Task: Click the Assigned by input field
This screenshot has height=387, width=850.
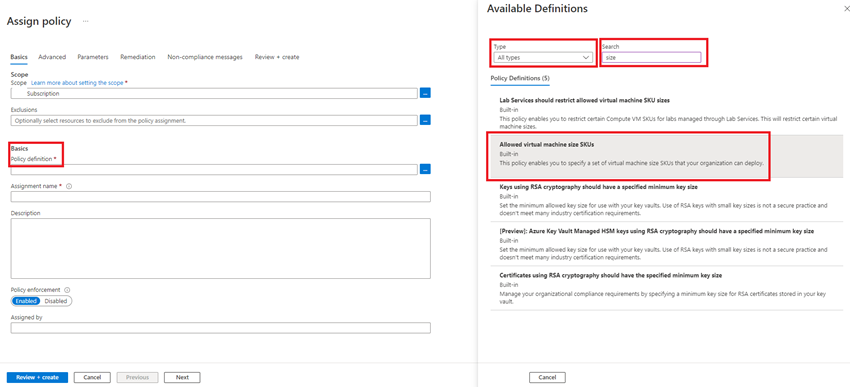Action: tap(221, 328)
